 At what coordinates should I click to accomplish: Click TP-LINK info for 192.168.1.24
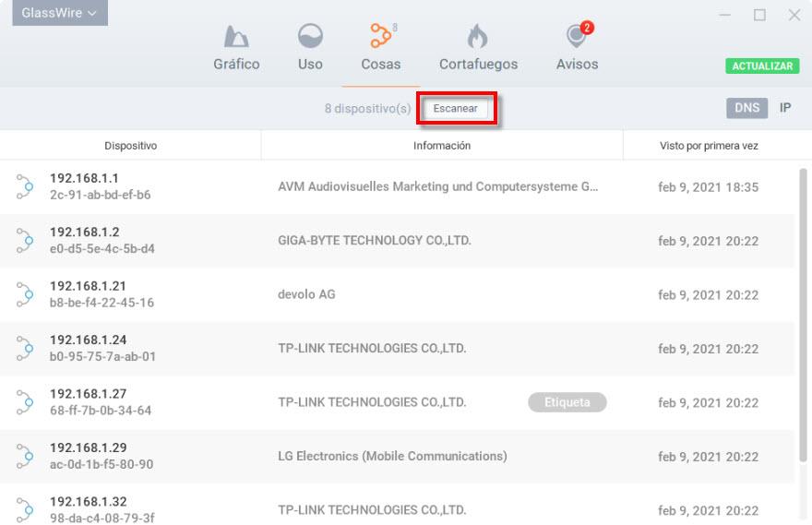(x=372, y=348)
